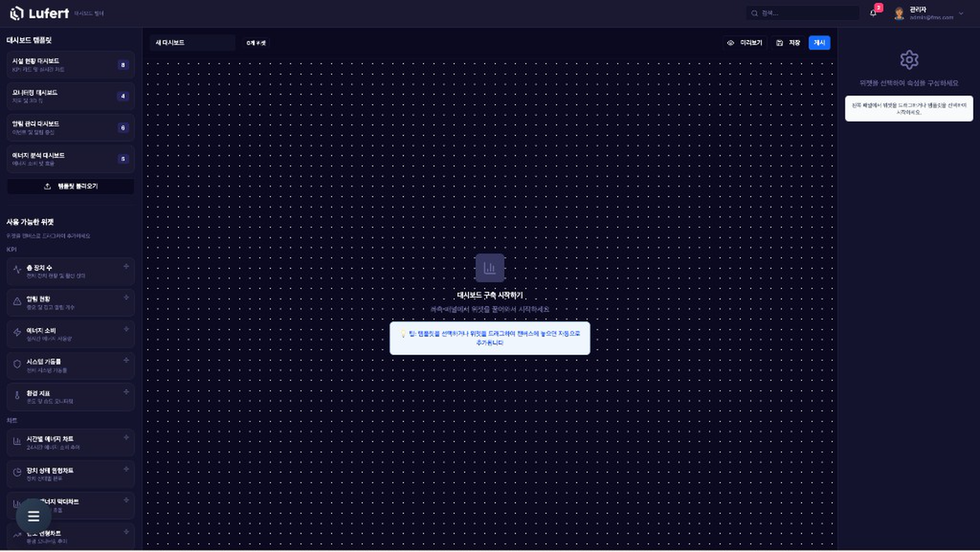Click the pie icon of 장치 상태 원형차트
980x552 pixels.
click(17, 472)
